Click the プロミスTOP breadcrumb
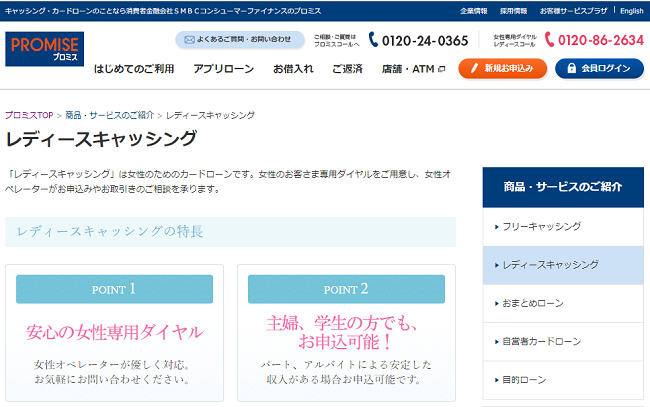Image resolution: width=650 pixels, height=407 pixels. coord(29,115)
